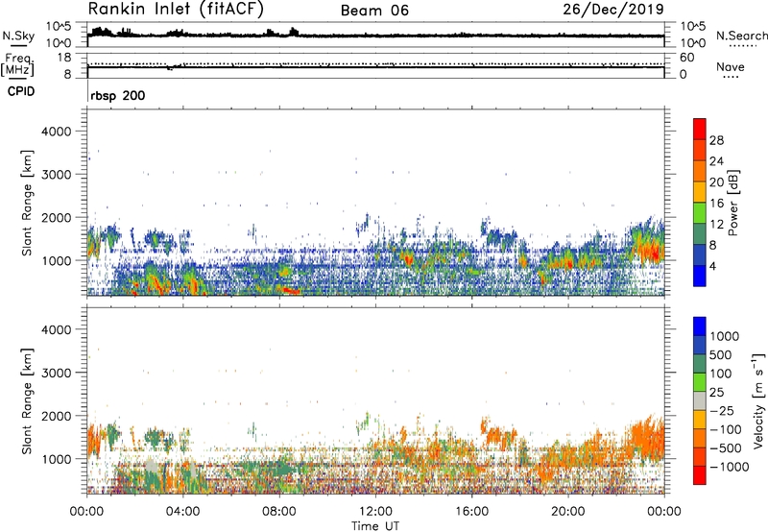
Task: Click the 'N.Search' legend label
Action: [x=741, y=36]
